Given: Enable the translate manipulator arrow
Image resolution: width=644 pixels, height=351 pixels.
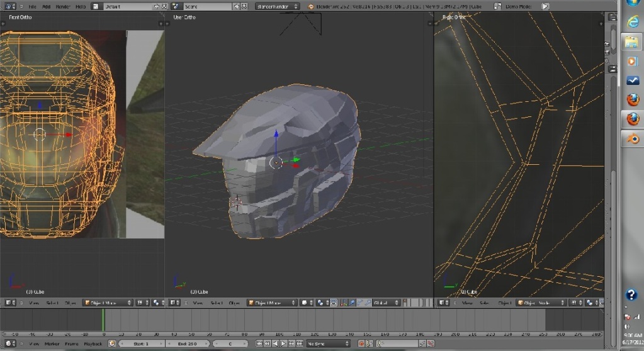Looking at the screenshot, I should click(351, 303).
